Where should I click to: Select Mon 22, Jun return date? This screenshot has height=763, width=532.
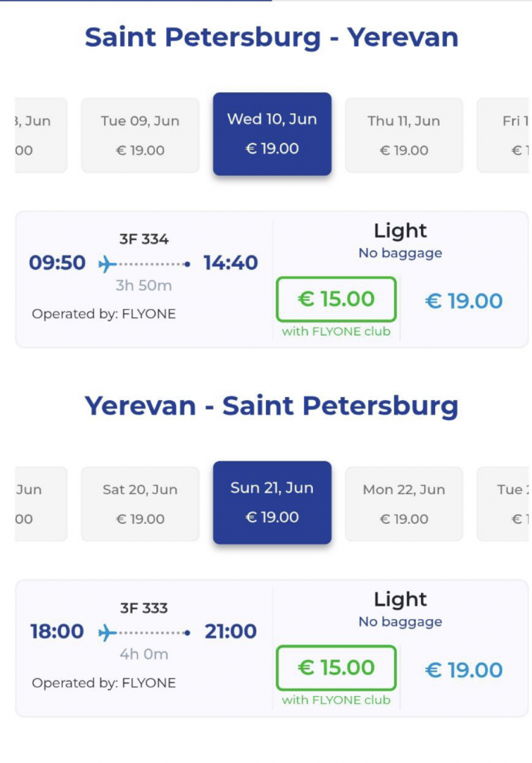click(404, 504)
